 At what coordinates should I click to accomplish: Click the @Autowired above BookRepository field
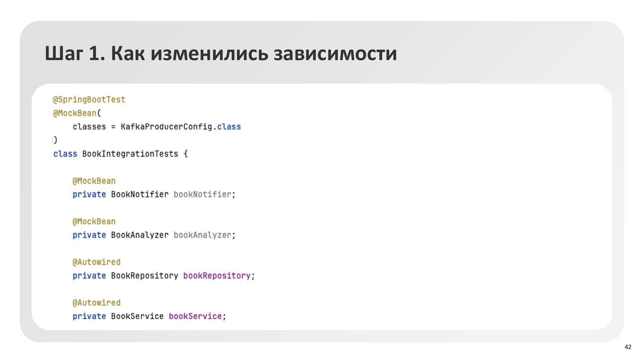pyautogui.click(x=96, y=262)
